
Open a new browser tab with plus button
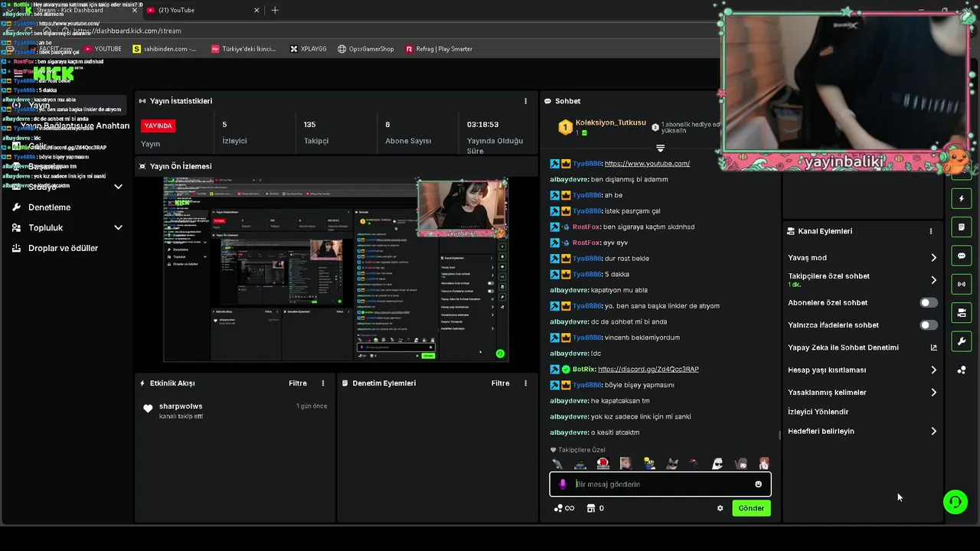coord(275,10)
